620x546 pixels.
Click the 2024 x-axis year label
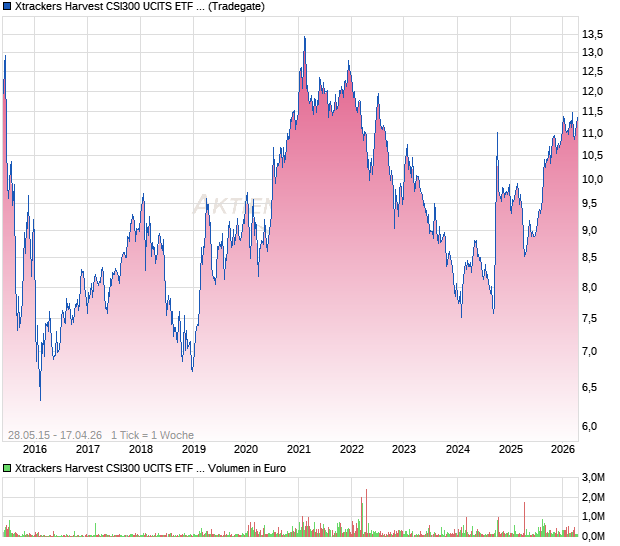(458, 450)
